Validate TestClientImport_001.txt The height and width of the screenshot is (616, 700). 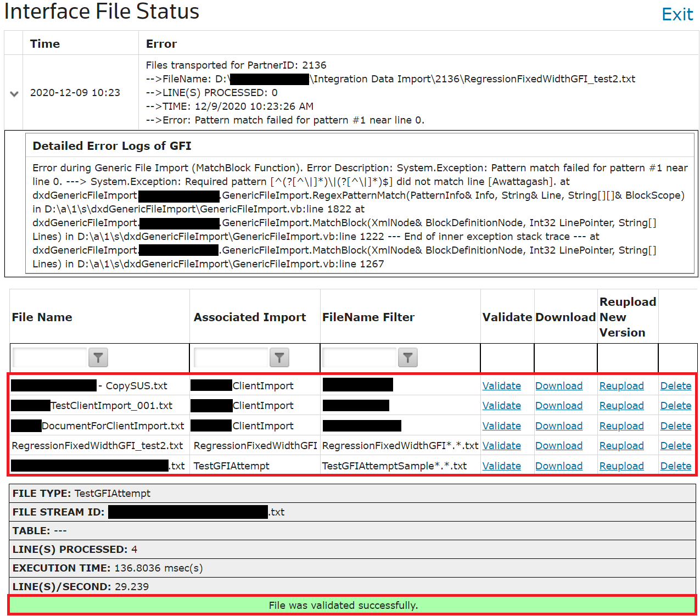pos(502,406)
